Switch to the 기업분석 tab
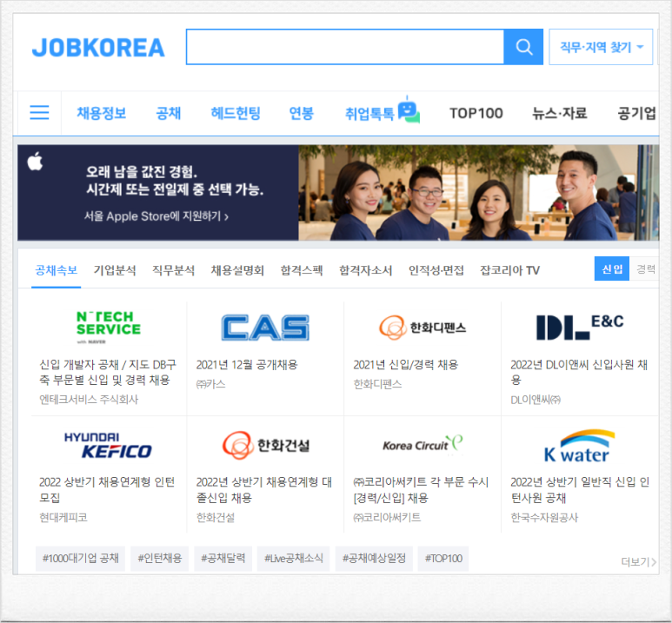Image resolution: width=672 pixels, height=623 pixels. (x=115, y=270)
